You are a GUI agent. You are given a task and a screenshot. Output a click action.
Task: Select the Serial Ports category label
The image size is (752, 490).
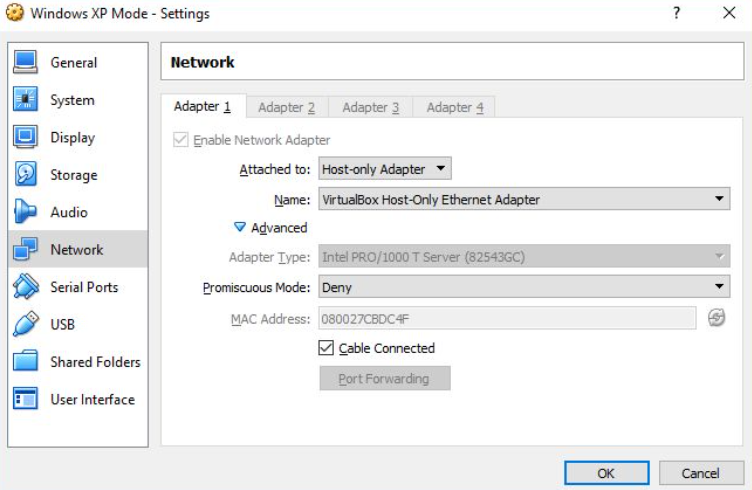84,287
